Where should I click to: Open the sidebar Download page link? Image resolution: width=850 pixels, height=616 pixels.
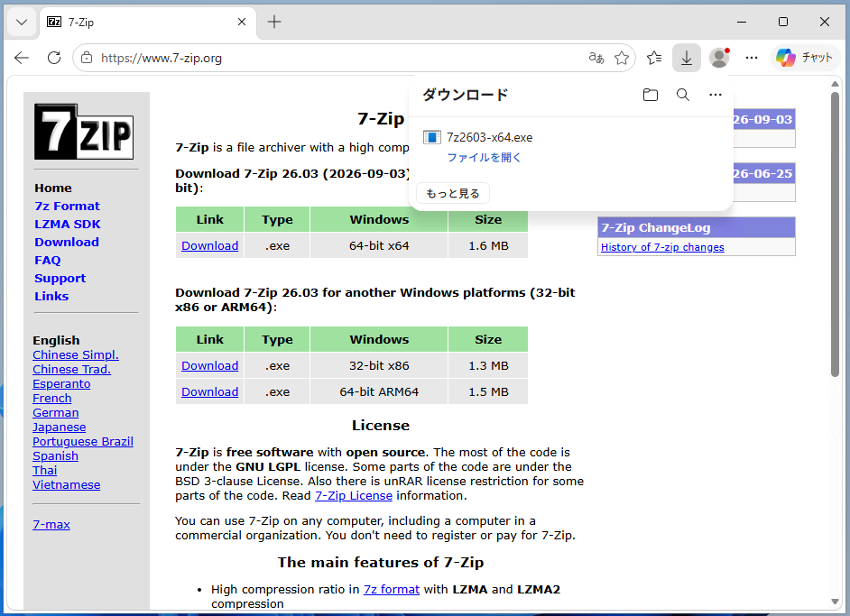pyautogui.click(x=67, y=243)
